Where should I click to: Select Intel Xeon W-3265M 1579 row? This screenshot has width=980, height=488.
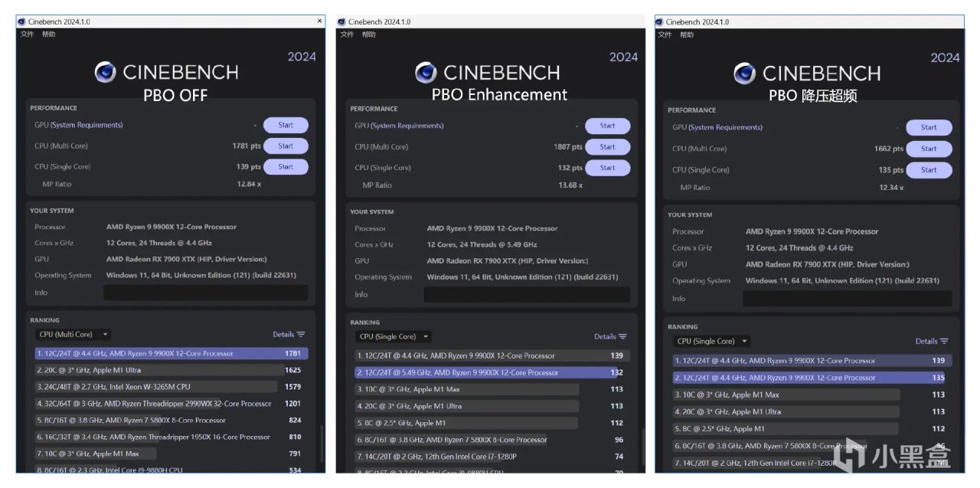[171, 387]
